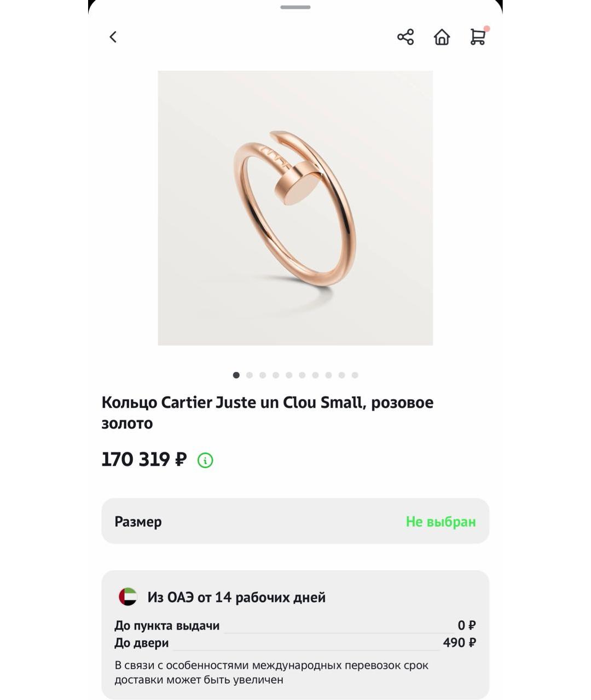Go to home screen via house icon

[442, 37]
